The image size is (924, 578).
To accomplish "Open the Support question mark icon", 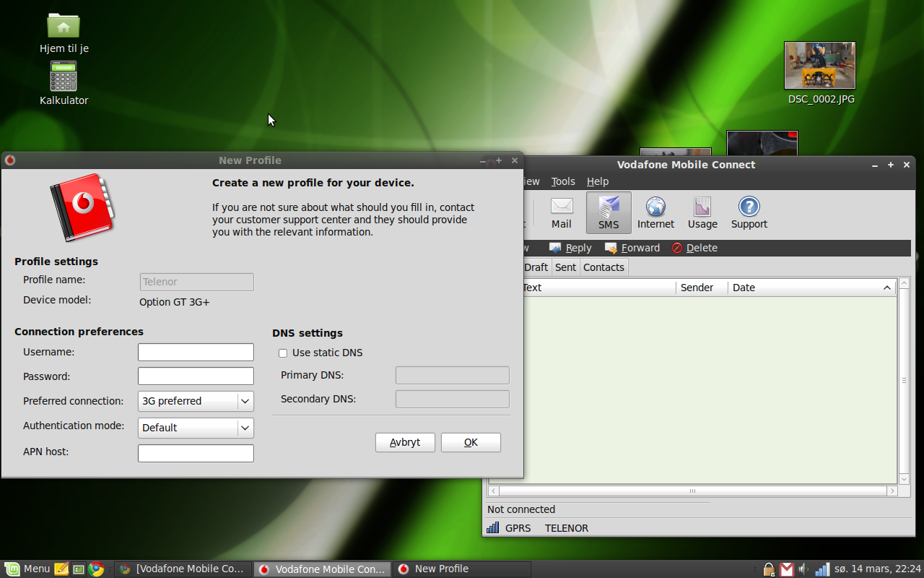I will pyautogui.click(x=749, y=212).
